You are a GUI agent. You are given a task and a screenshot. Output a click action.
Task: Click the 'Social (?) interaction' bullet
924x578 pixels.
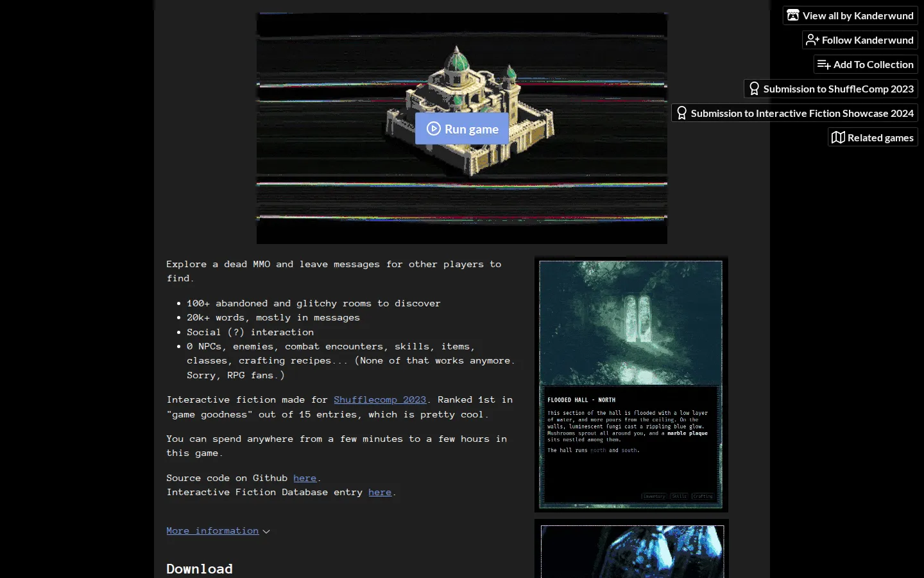[x=250, y=332]
